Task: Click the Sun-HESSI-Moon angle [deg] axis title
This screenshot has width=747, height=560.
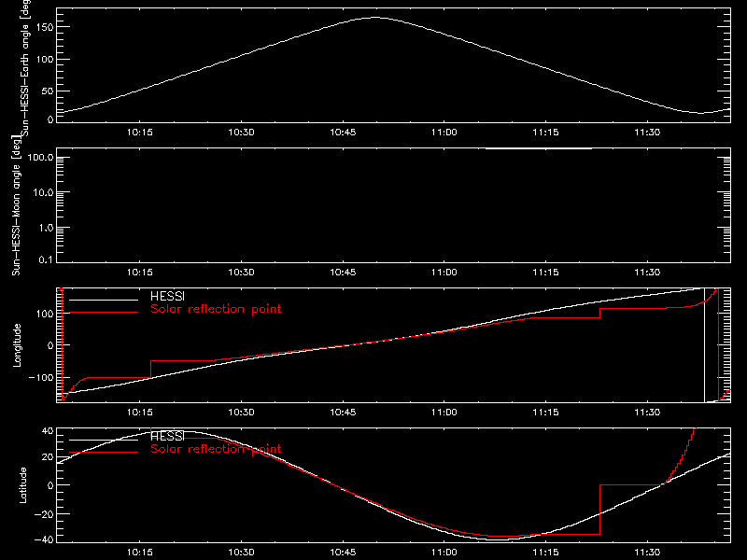Action: [16, 205]
